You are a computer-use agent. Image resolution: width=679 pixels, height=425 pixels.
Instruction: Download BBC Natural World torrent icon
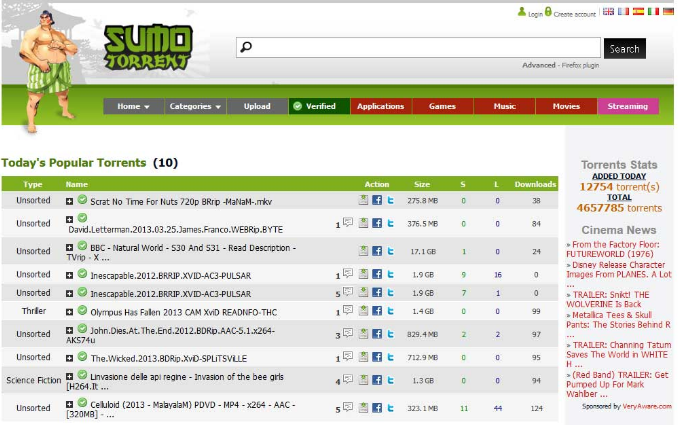tap(363, 250)
